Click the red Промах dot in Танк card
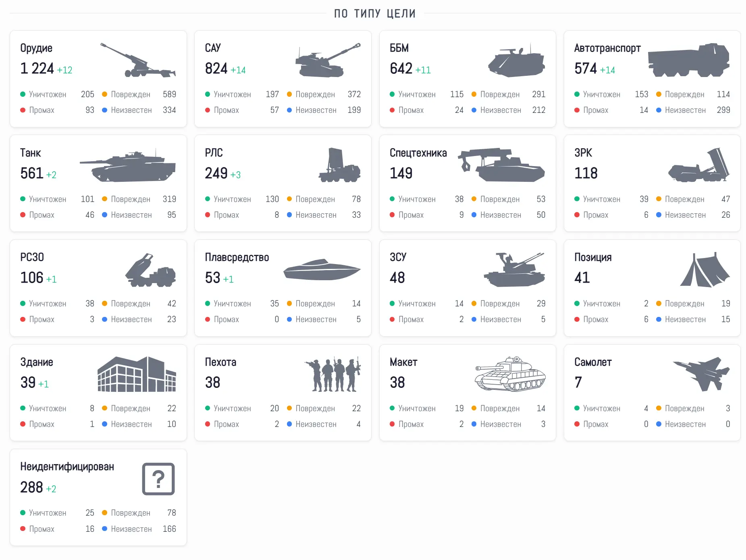746x560 pixels. tap(23, 215)
